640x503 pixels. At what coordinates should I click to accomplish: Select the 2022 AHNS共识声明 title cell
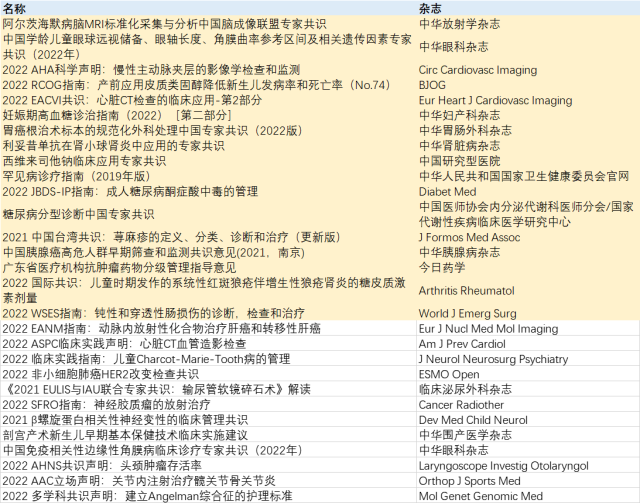[x=208, y=465]
